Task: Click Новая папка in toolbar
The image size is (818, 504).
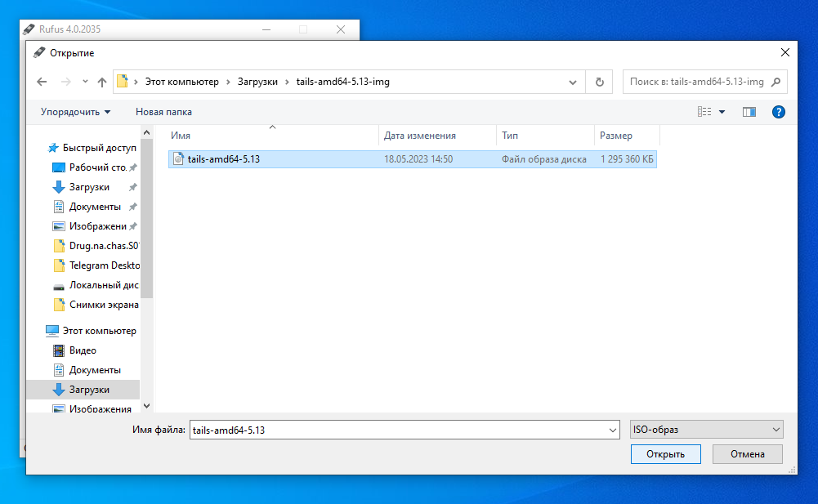Action: (x=163, y=112)
